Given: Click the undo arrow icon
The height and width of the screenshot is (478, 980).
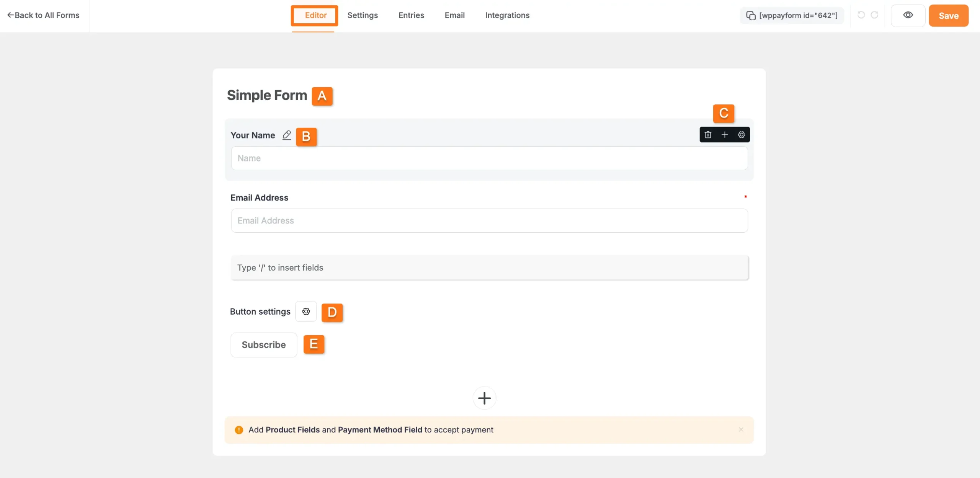Looking at the screenshot, I should click(861, 15).
